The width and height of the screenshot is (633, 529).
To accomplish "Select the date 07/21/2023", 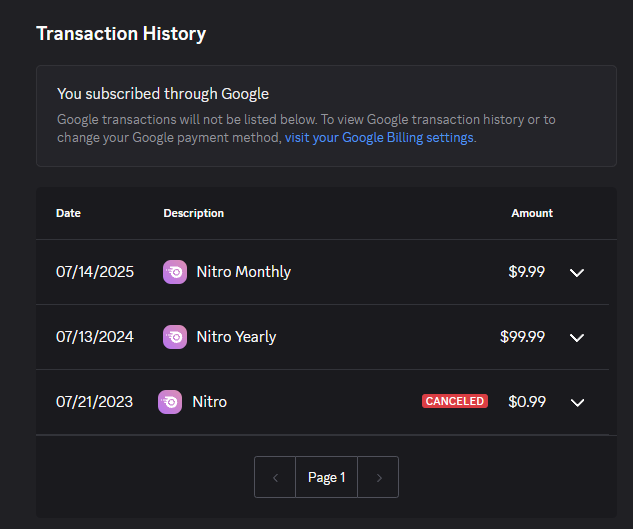I will [94, 402].
